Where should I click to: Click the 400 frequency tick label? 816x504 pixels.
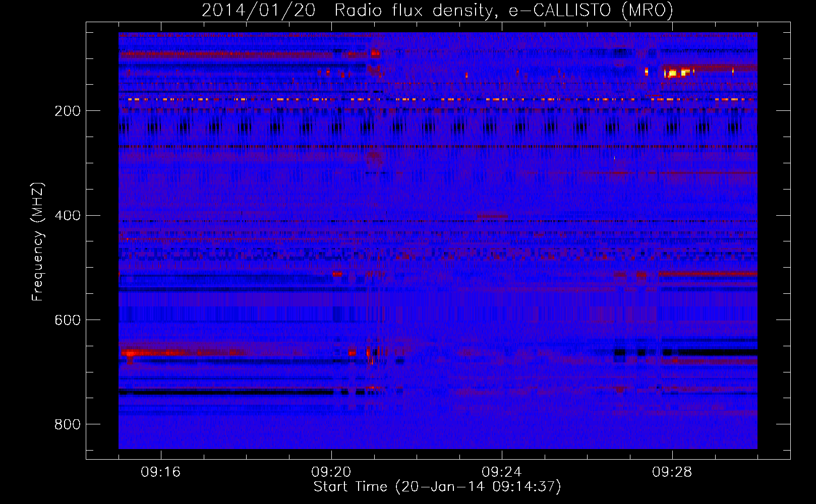tap(68, 216)
